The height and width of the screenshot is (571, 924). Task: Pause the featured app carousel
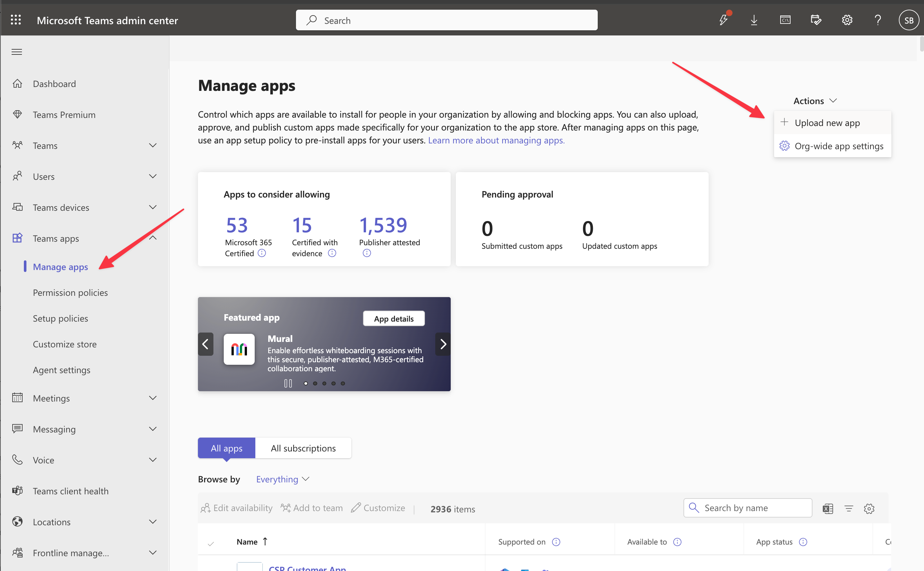(x=288, y=383)
